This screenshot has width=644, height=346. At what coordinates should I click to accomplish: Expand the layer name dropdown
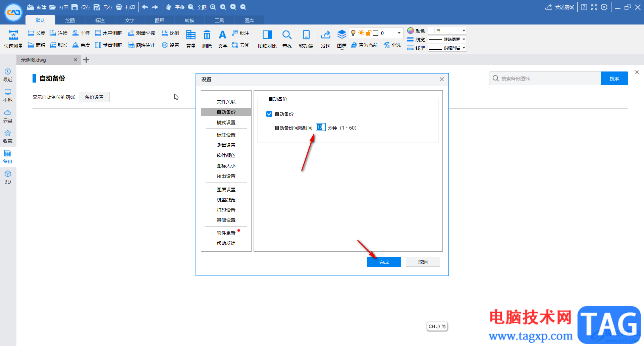click(399, 33)
